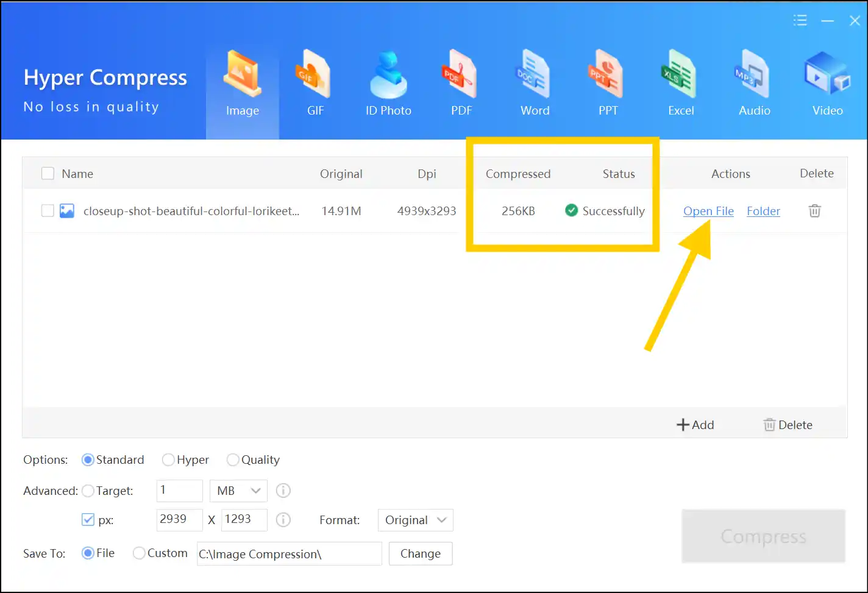Click the save path field C:\Image Compression\
The width and height of the screenshot is (868, 593).
(x=290, y=553)
